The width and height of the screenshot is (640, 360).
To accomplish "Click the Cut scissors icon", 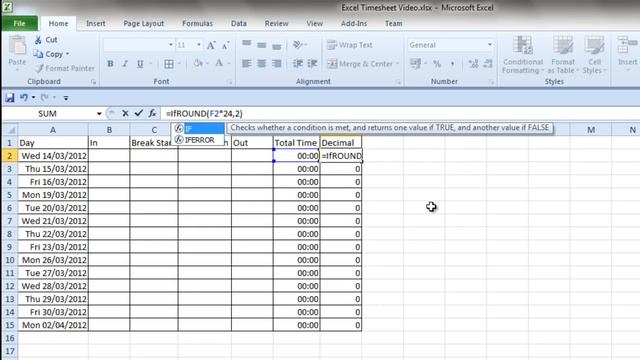I will 38,40.
